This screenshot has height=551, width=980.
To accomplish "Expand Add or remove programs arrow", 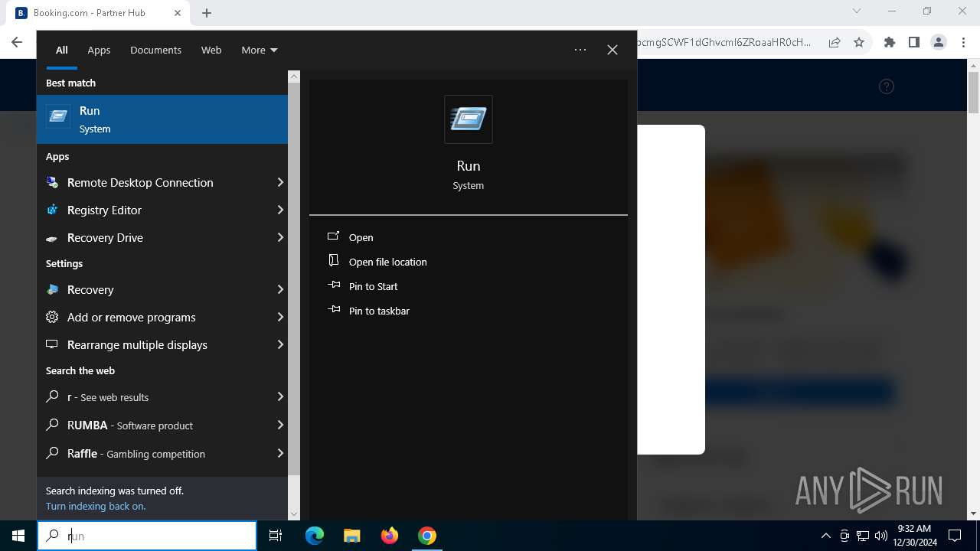I will tap(280, 317).
